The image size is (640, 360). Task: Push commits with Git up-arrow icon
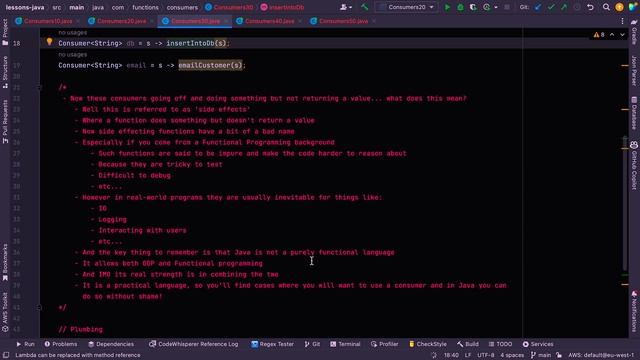(564, 7)
